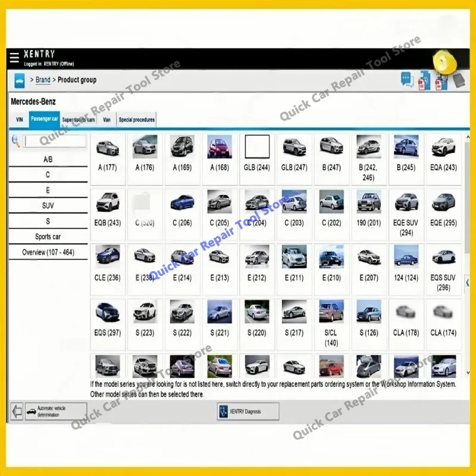Screen dimensions: 476x476
Task: Select the A (169) model tile
Action: click(x=182, y=159)
